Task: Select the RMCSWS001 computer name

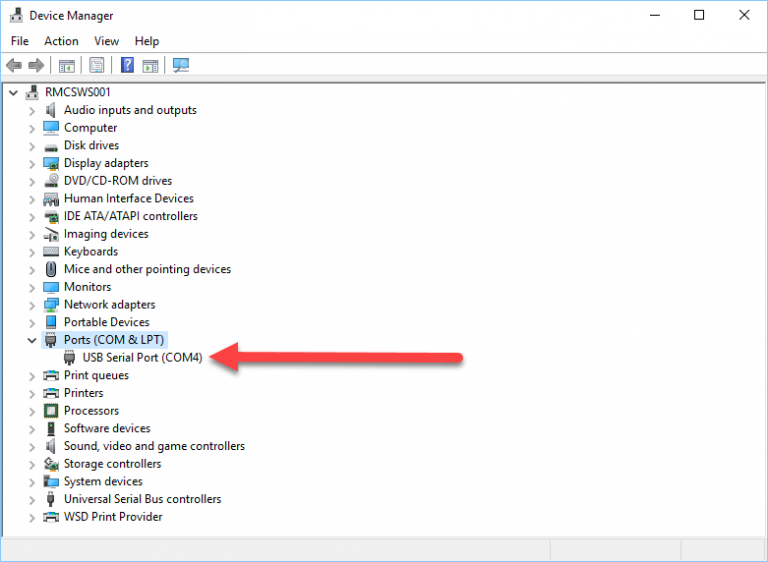Action: (x=78, y=92)
